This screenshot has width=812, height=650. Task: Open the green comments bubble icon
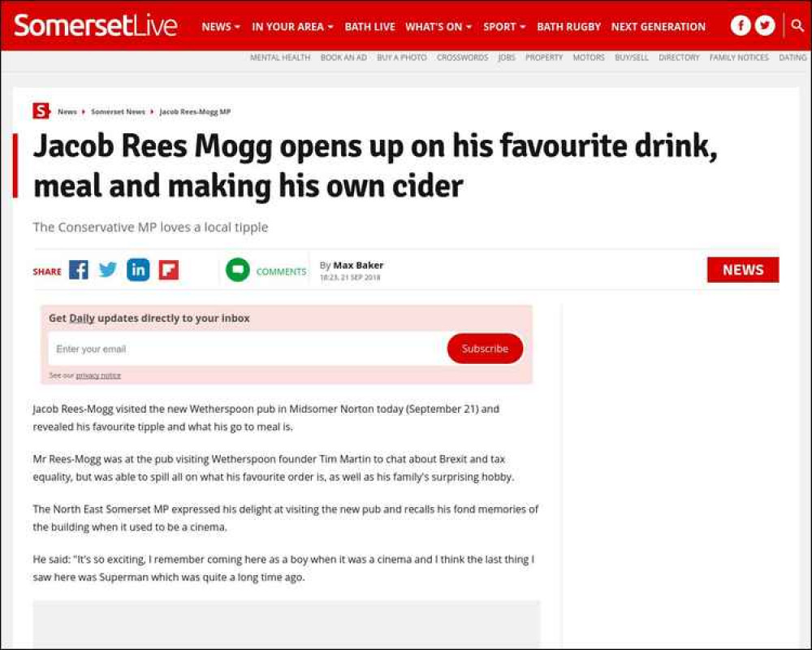pos(238,270)
